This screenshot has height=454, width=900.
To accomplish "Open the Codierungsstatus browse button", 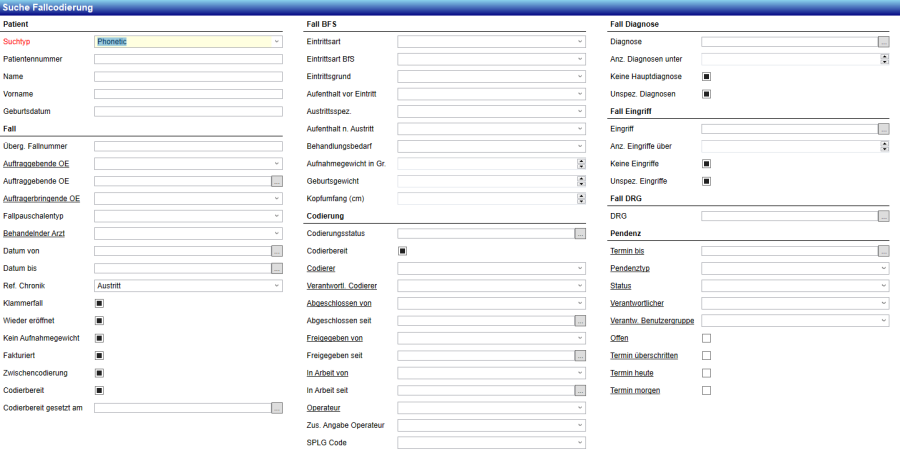I will click(x=580, y=234).
